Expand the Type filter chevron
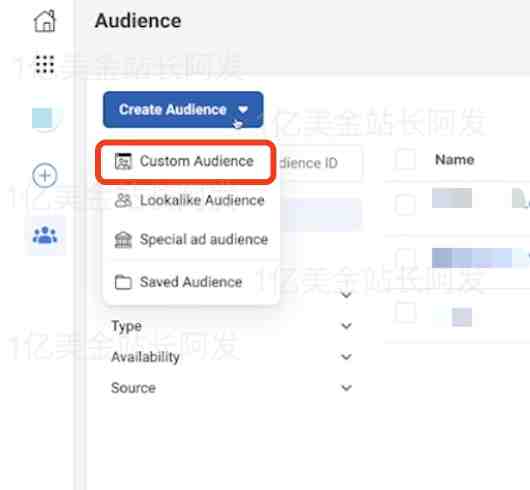 click(x=346, y=326)
